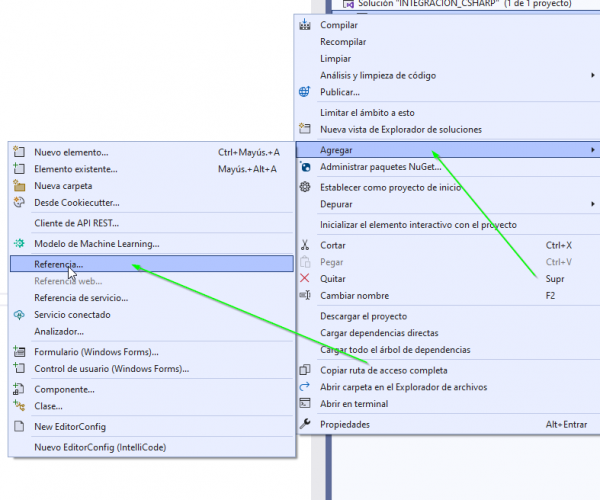The image size is (600, 500).
Task: Click the gear icon for startup project
Action: (x=305, y=187)
